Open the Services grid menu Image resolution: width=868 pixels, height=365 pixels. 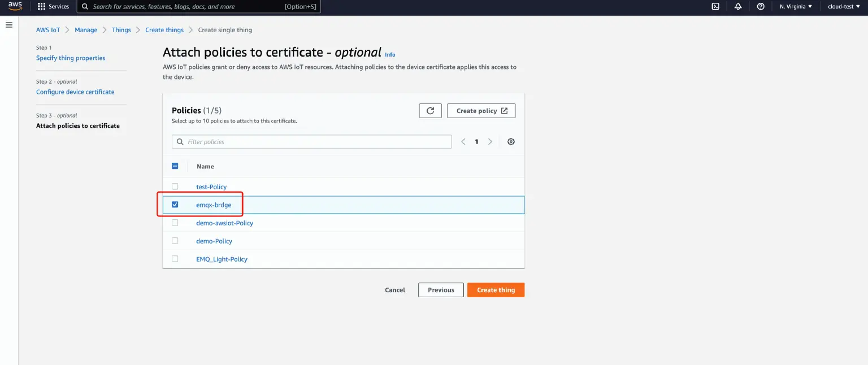pyautogui.click(x=54, y=6)
